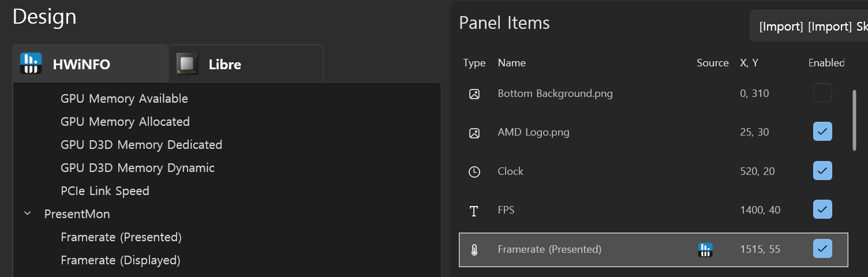Click image icon next to AMD Logo.png
Image resolution: width=868 pixels, height=277 pixels.
pyautogui.click(x=474, y=133)
